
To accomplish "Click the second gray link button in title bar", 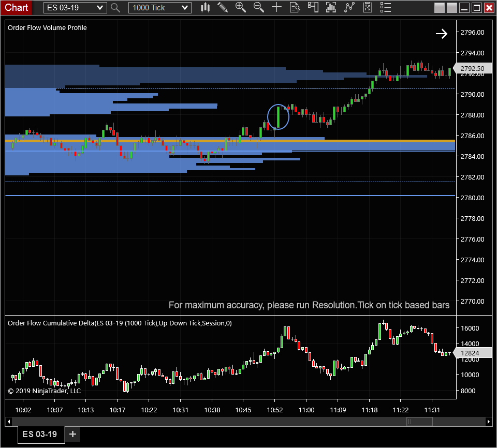I will pos(451,8).
